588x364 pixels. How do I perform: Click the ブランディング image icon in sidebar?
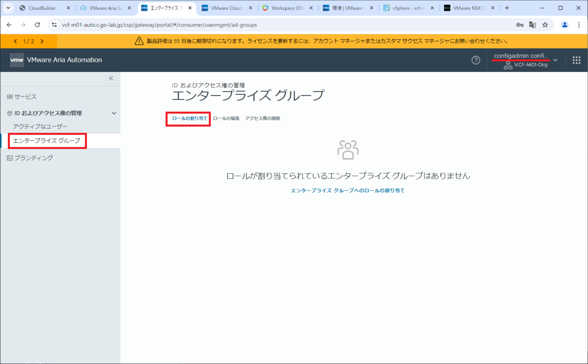click(x=10, y=158)
